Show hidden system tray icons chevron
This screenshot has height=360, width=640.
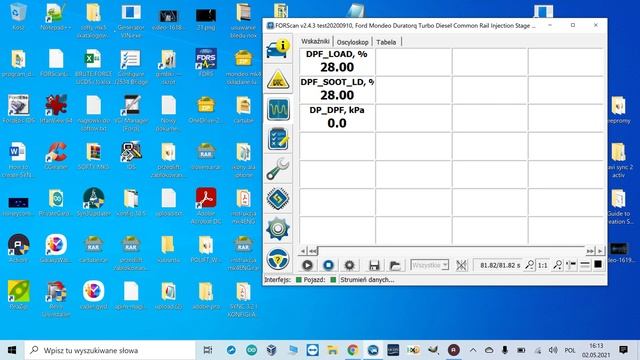coord(473,350)
